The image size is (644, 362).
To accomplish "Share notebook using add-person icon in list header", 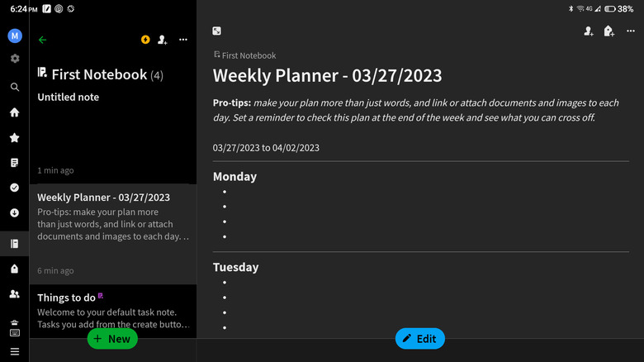I will [163, 40].
